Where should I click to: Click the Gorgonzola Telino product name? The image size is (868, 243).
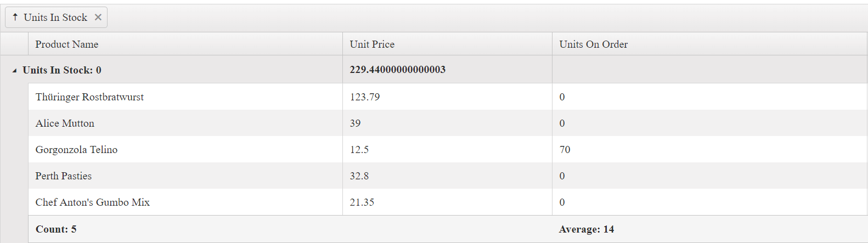point(76,150)
